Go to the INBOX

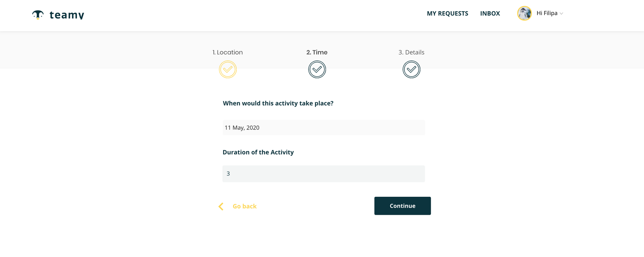click(490, 14)
